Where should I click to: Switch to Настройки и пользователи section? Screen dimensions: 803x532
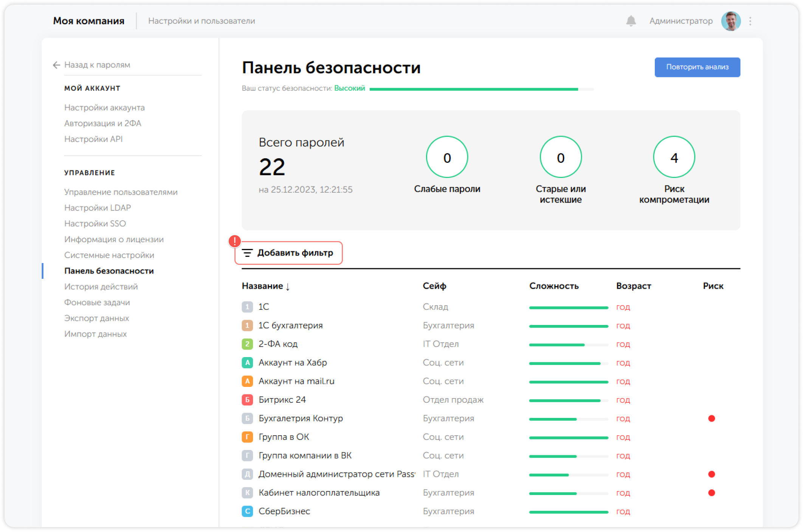[202, 21]
